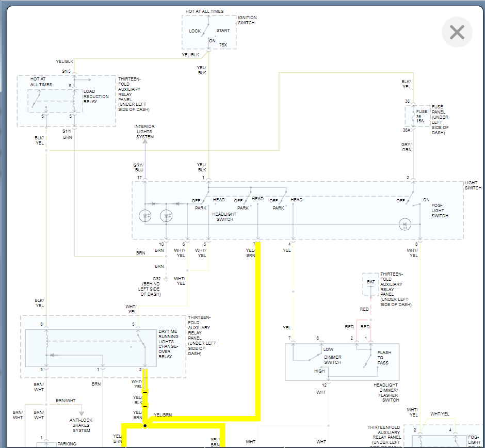Click the HIGH label in dimmer switch
The image size is (485, 448).
pos(319,371)
